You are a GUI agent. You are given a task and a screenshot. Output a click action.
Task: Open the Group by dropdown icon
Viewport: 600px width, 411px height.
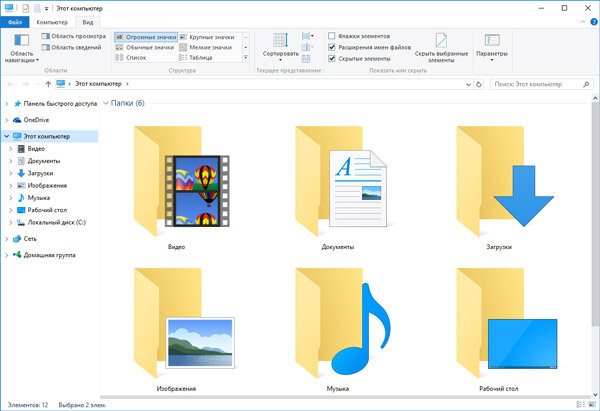[307, 36]
